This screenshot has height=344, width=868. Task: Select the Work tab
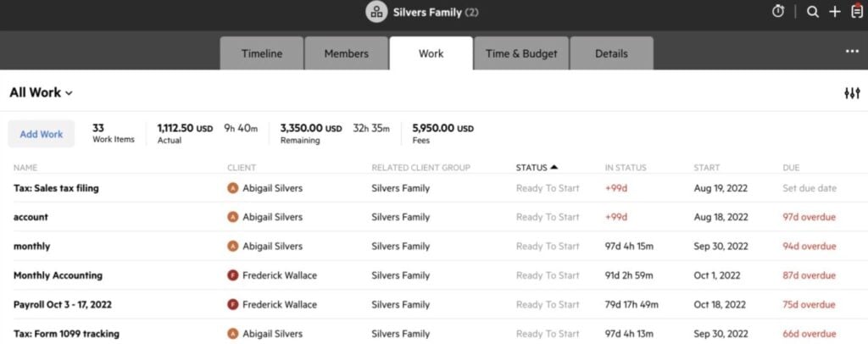431,53
